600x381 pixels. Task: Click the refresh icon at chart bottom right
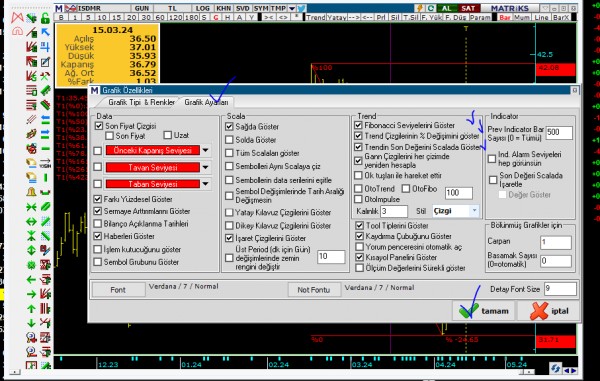556,368
